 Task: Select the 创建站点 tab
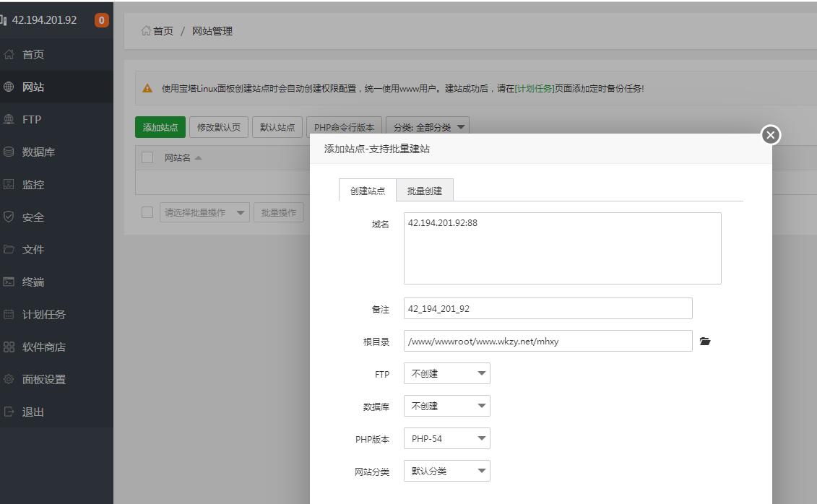point(368,191)
